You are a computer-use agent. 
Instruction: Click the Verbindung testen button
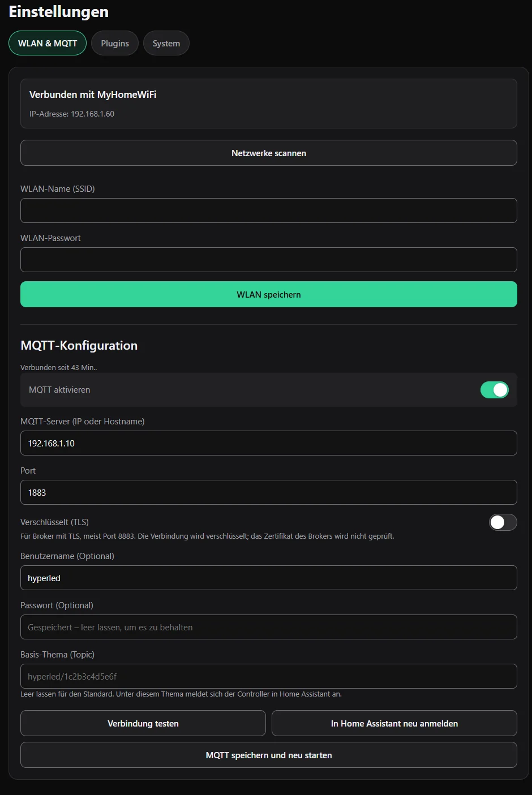[x=143, y=723]
